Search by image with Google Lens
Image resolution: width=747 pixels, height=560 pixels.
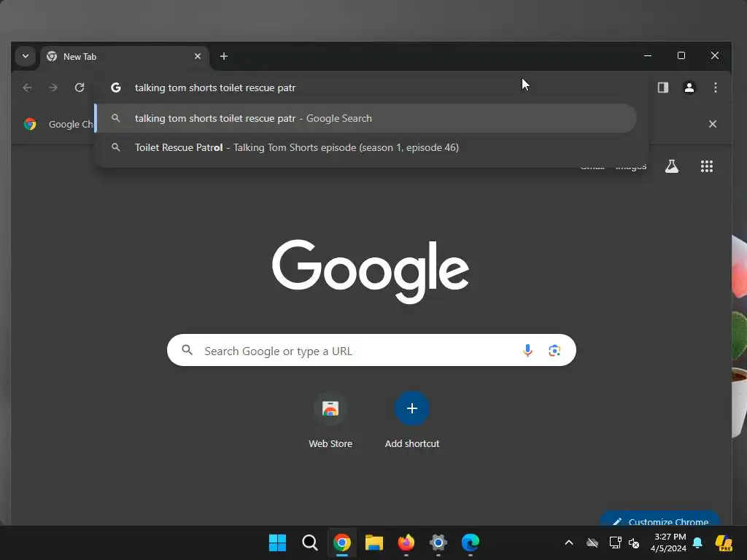tap(554, 351)
